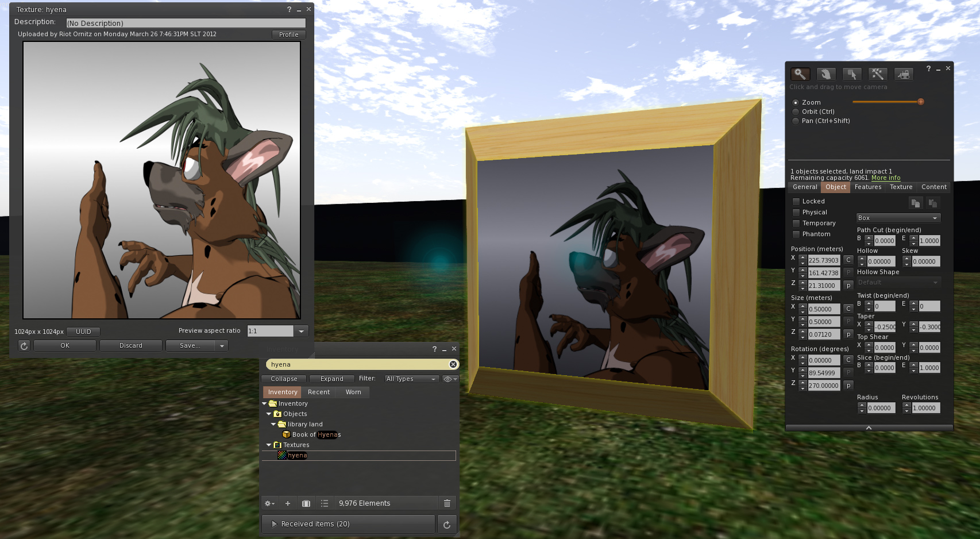Open the Box prim type dropdown
Viewport: 980px width, 539px height.
click(x=898, y=218)
